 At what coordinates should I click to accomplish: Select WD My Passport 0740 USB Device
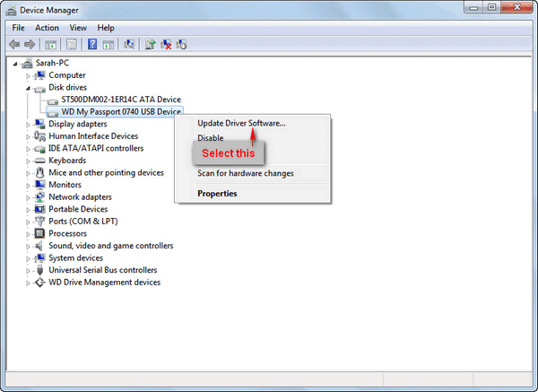pyautogui.click(x=121, y=112)
